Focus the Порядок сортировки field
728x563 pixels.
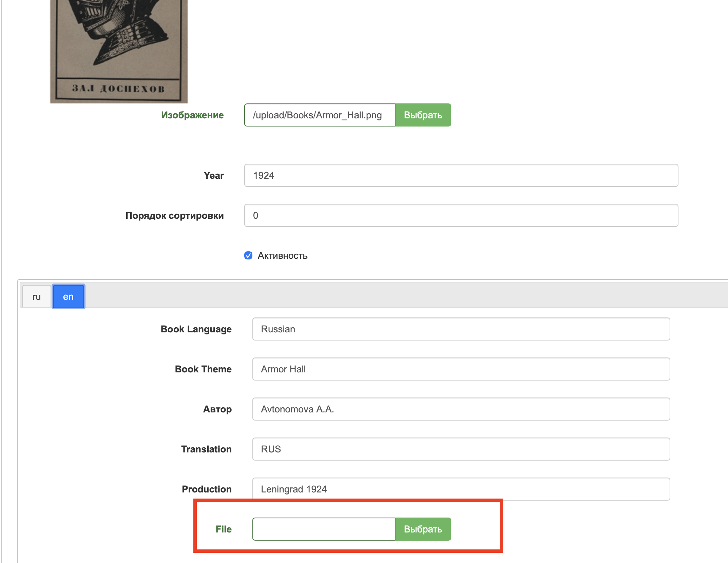461,215
